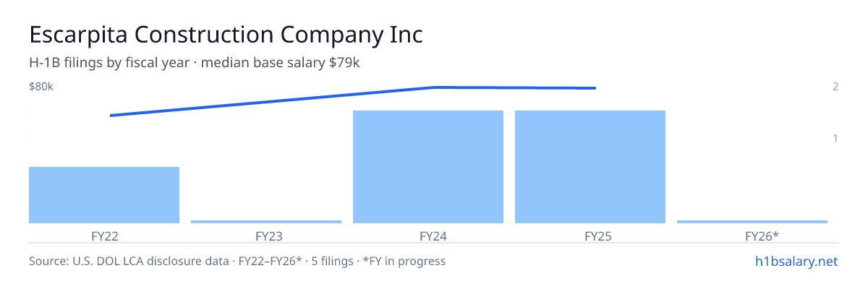This screenshot has height=289, width=868.
Task: Click the FY25 axis label
Action: pos(590,236)
